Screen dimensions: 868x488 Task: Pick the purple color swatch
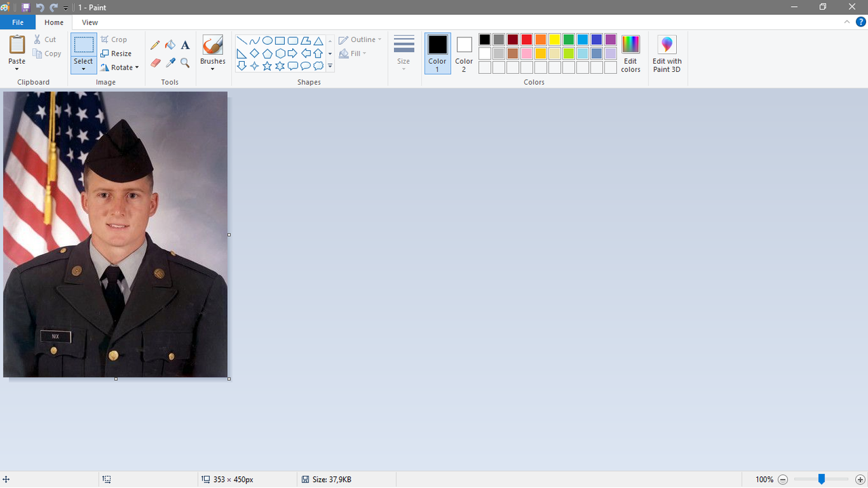click(610, 39)
